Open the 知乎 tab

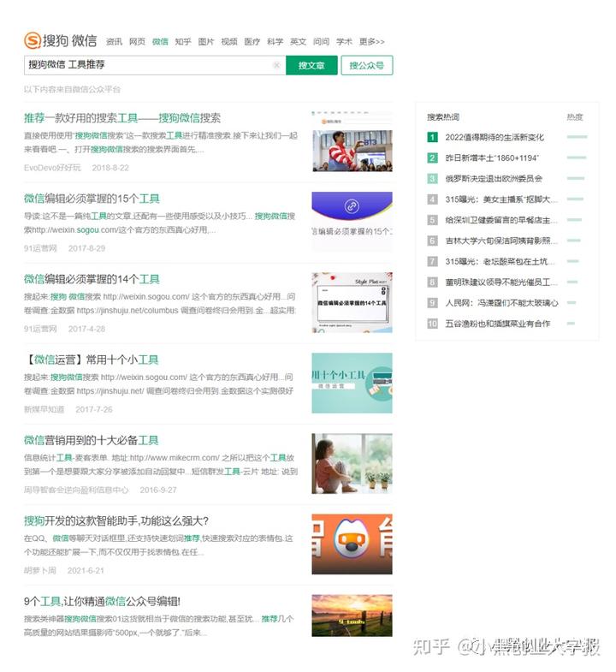(183, 42)
